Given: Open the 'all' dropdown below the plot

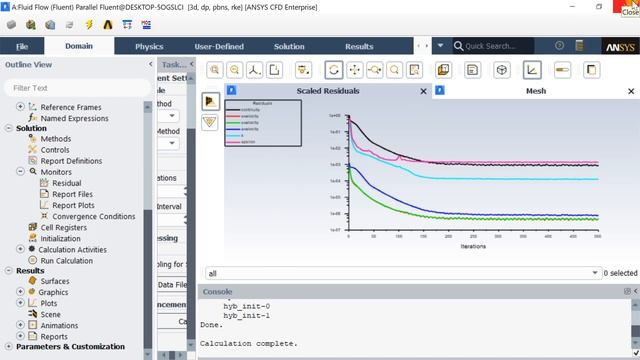Looking at the screenshot, I should (403, 273).
